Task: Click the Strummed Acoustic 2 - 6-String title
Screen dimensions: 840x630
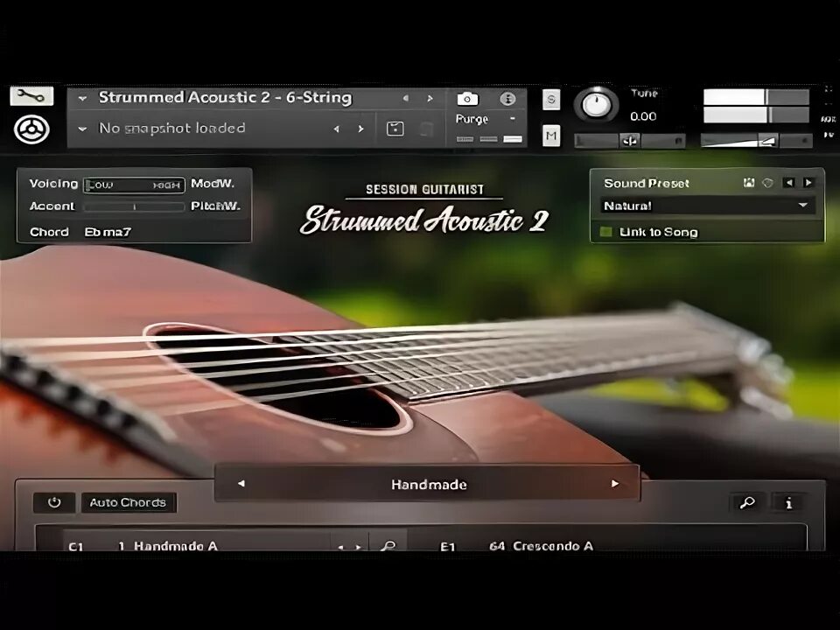Action: [225, 98]
